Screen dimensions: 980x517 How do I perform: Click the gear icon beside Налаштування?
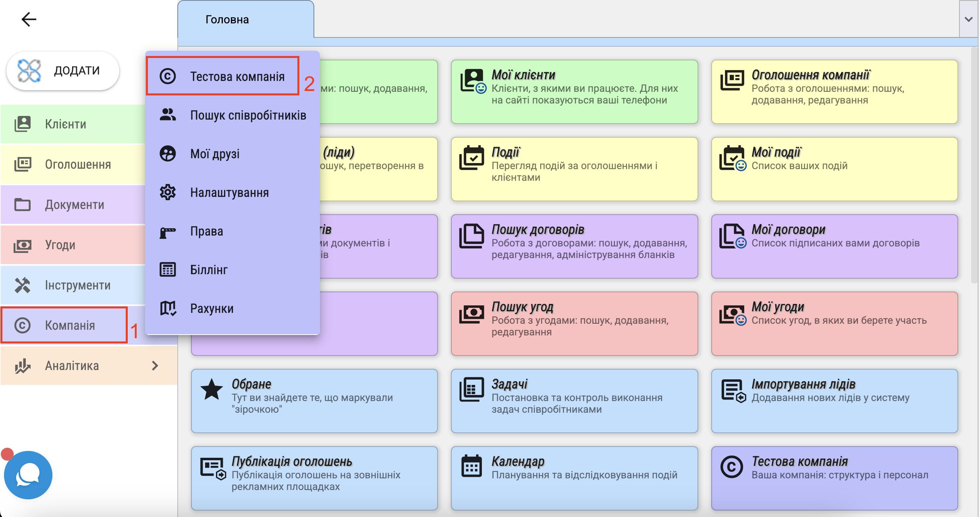pyautogui.click(x=168, y=192)
